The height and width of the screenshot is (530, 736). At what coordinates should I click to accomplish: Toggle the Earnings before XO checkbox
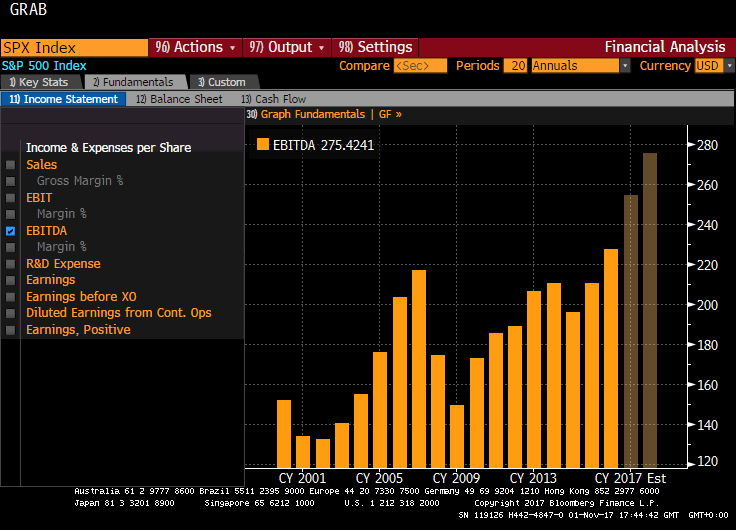coord(10,297)
